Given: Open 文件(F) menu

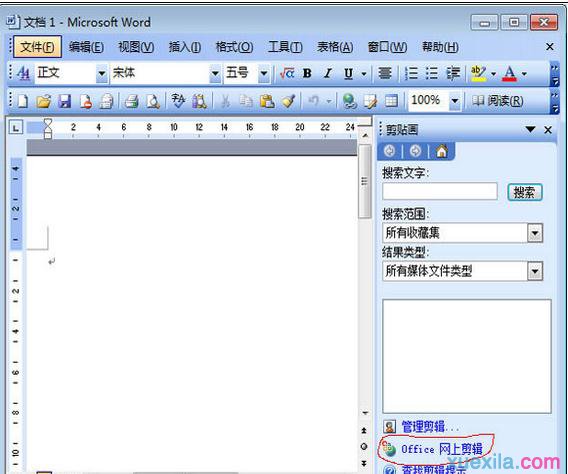Looking at the screenshot, I should pyautogui.click(x=37, y=47).
